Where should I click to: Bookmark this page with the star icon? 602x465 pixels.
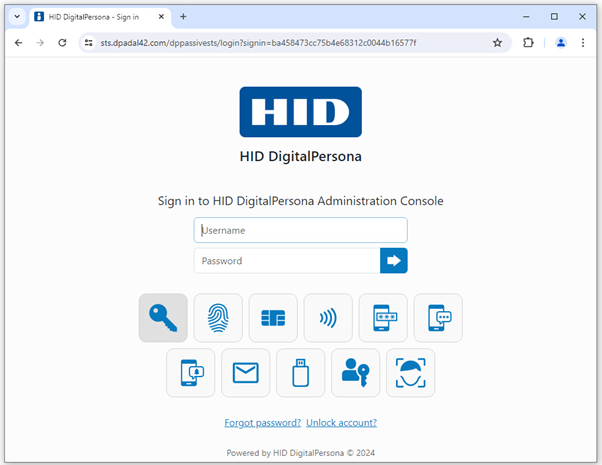click(497, 43)
